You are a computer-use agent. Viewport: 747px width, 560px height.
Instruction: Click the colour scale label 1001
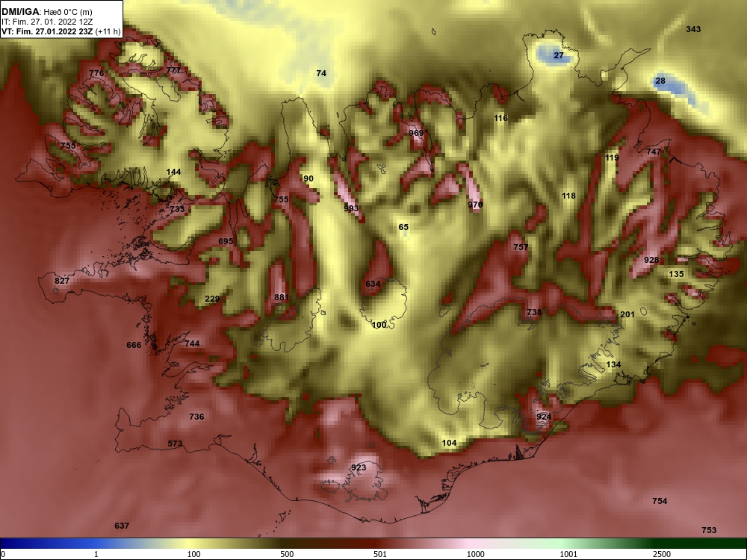tap(568, 554)
